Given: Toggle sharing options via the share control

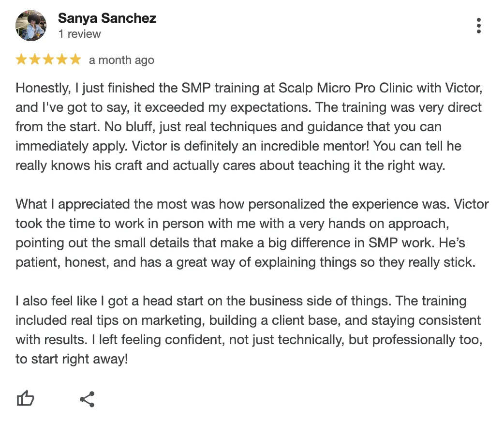Looking at the screenshot, I should (x=87, y=398).
